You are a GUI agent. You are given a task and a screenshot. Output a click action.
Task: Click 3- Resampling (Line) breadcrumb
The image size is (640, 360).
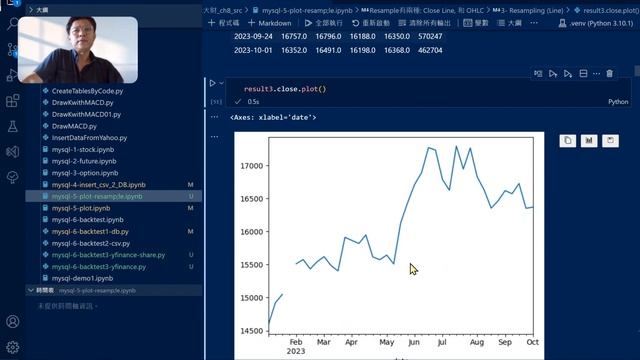(x=528, y=10)
